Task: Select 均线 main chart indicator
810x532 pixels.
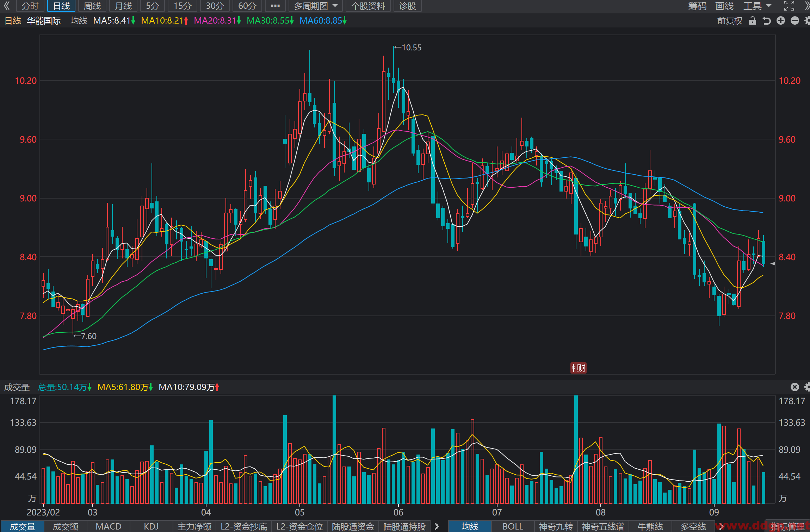Action: [x=470, y=526]
